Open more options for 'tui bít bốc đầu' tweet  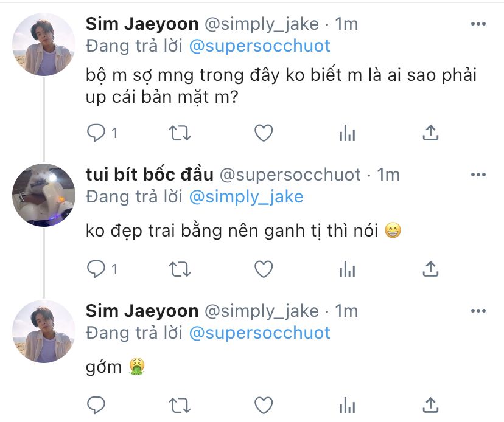pyautogui.click(x=478, y=175)
